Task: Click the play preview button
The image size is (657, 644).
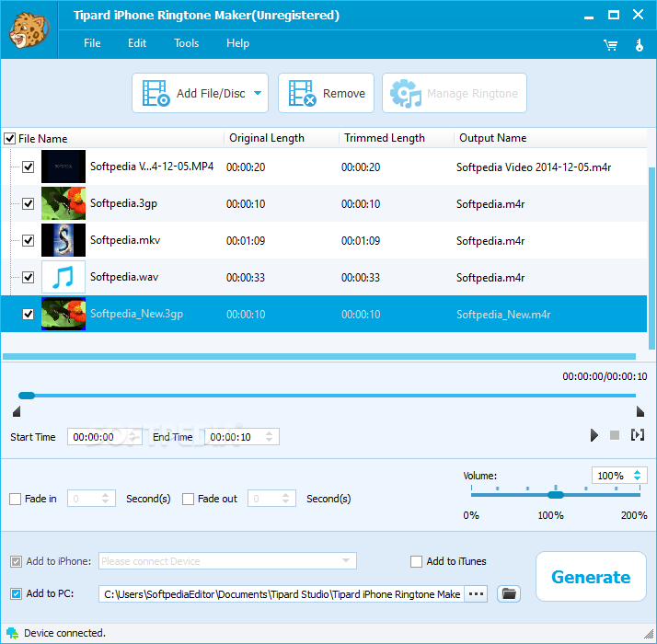Action: (594, 435)
